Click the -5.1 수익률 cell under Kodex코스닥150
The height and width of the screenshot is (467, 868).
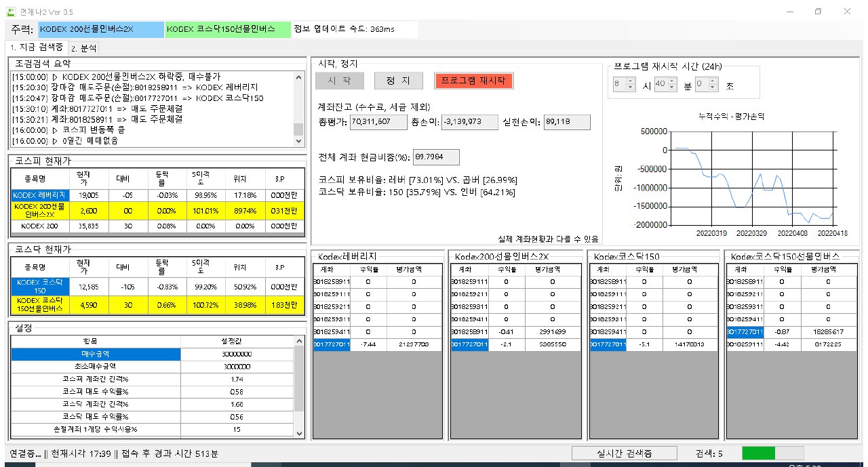644,345
